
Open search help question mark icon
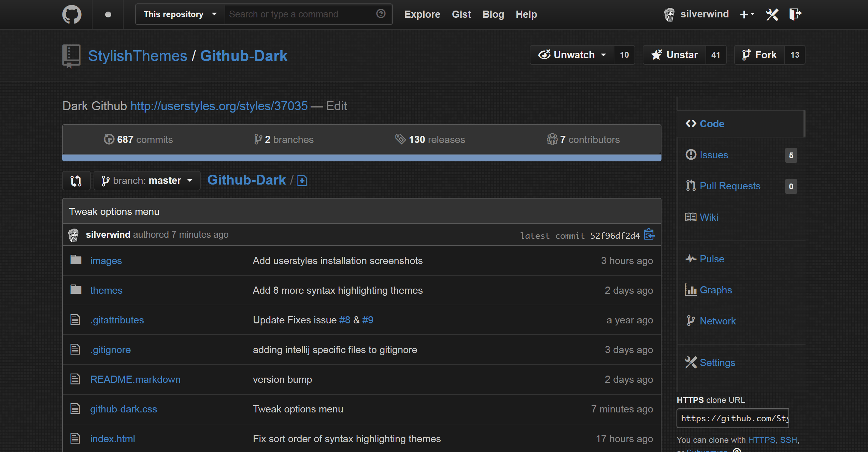click(x=381, y=14)
